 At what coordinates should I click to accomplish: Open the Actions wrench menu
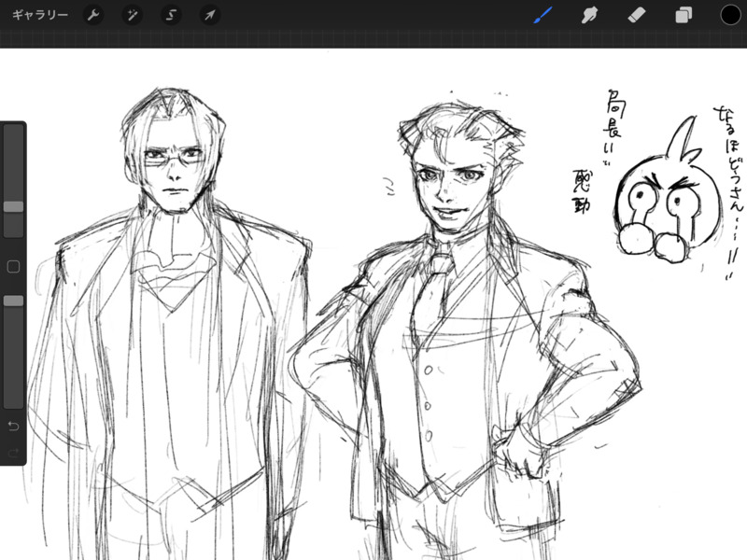[x=93, y=15]
